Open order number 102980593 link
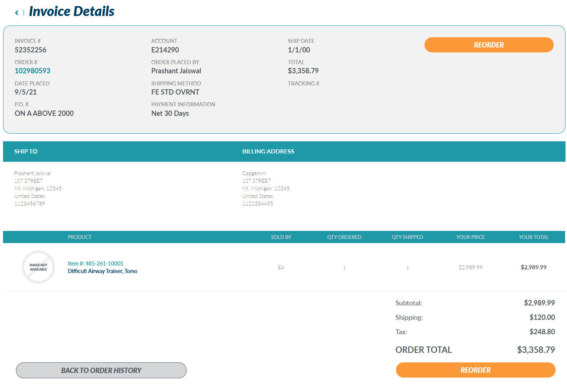The image size is (567, 392). (32, 71)
